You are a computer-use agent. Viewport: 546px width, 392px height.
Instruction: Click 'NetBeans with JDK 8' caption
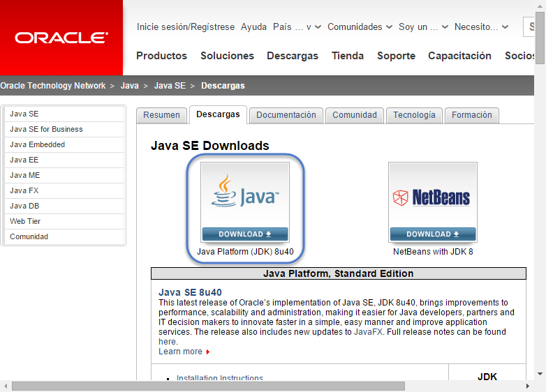(x=433, y=252)
